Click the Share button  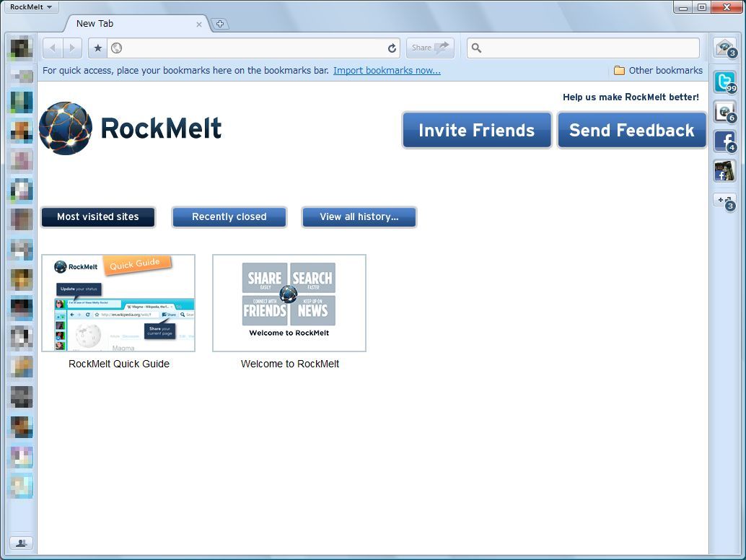click(430, 48)
